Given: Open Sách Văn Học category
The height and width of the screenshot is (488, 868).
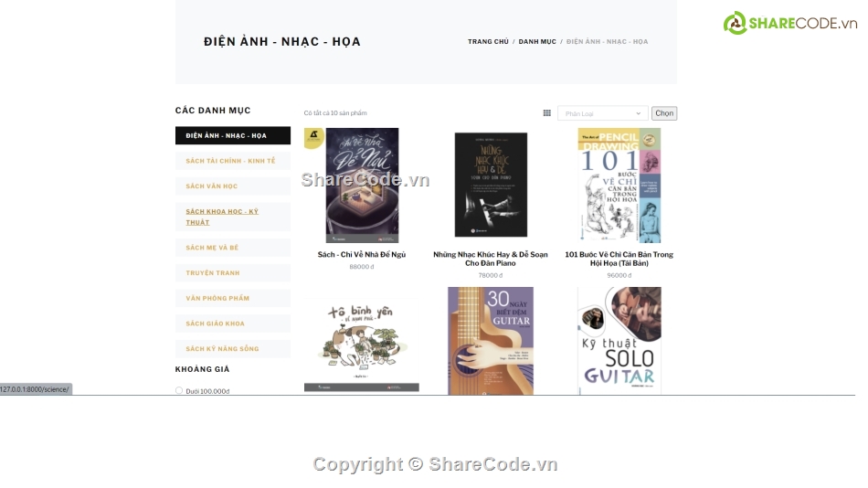Looking at the screenshot, I should point(233,186).
